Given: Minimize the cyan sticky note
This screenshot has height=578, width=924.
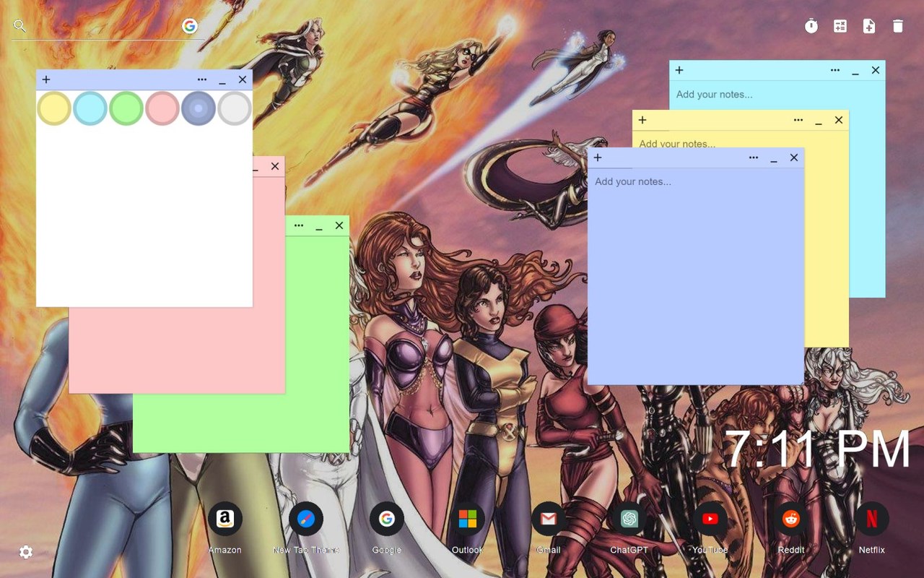Looking at the screenshot, I should 855,72.
